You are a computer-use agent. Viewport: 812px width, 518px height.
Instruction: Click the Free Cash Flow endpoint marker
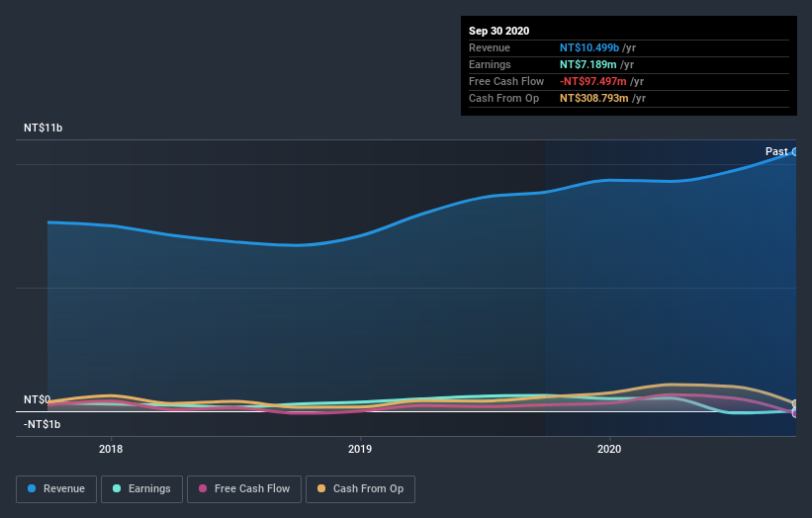point(796,413)
